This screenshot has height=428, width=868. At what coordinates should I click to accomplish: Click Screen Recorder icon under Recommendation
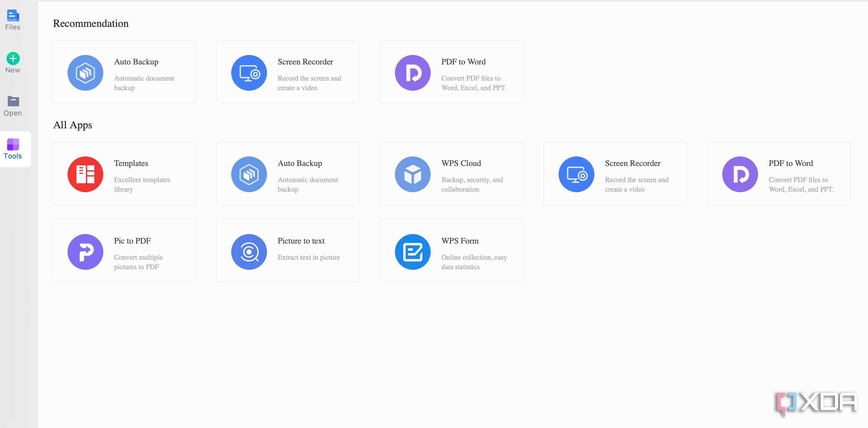pos(249,73)
